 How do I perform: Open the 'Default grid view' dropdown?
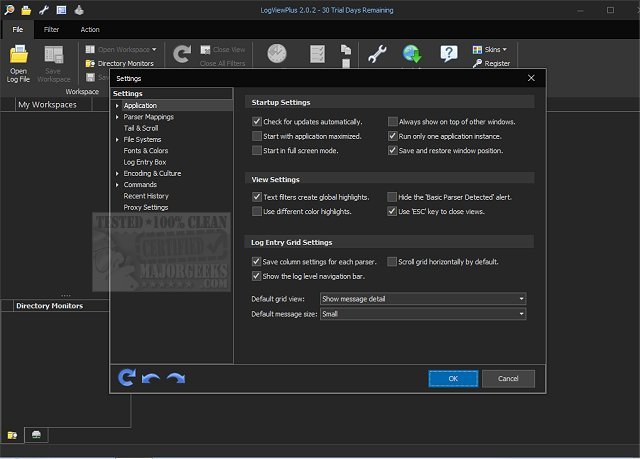pyautogui.click(x=422, y=299)
